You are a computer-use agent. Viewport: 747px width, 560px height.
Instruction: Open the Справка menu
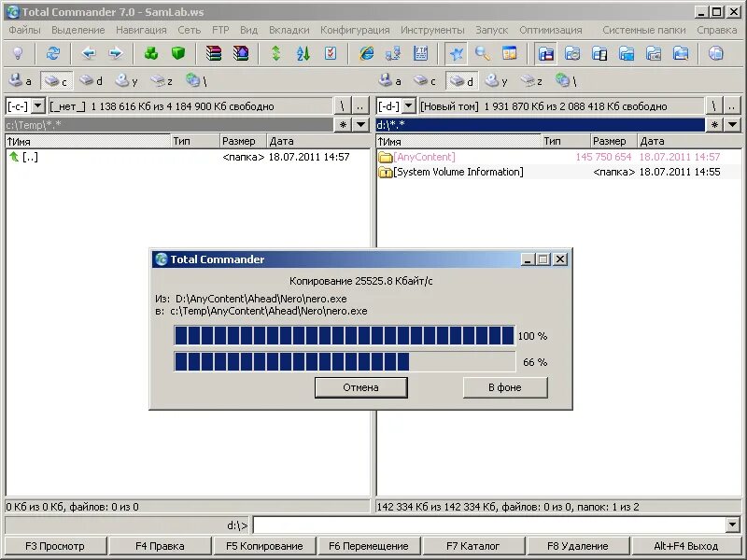717,30
